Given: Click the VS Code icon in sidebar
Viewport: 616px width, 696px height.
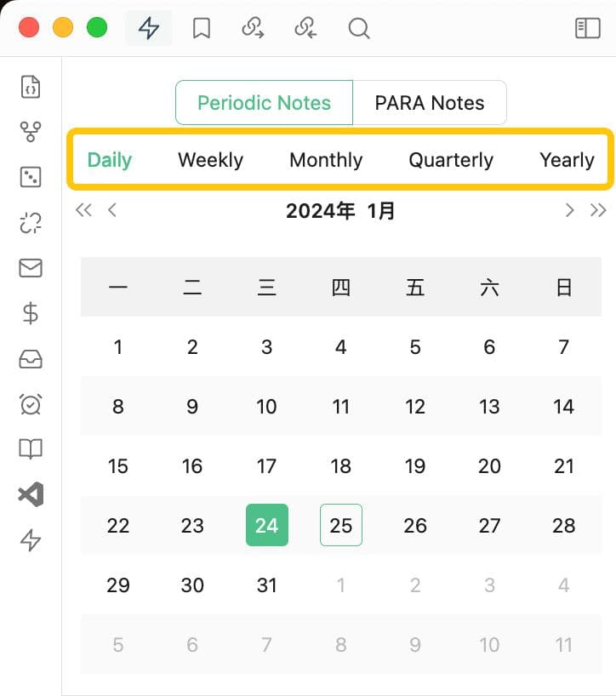Looking at the screenshot, I should (x=31, y=494).
